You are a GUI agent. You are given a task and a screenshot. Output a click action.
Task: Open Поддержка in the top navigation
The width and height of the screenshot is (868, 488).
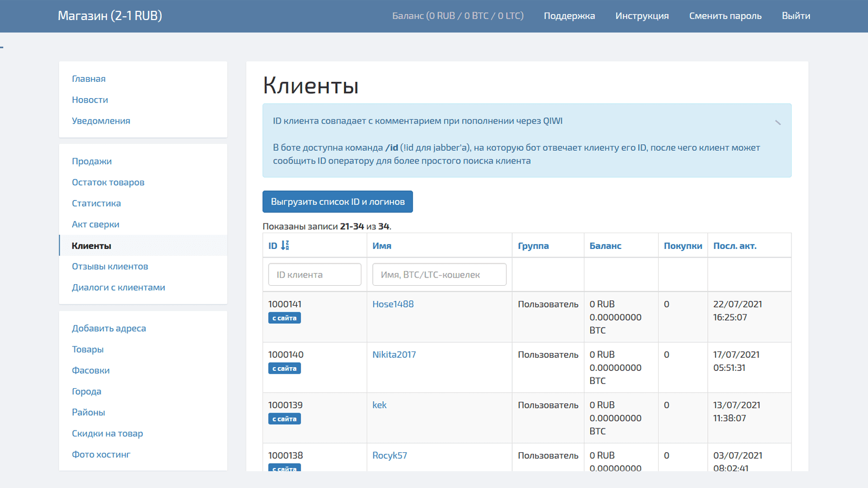coord(570,16)
